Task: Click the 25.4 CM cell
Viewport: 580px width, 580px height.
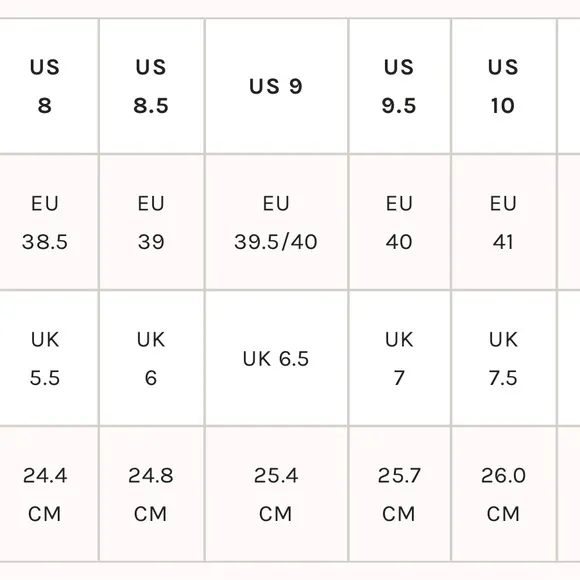Action: tap(277, 494)
